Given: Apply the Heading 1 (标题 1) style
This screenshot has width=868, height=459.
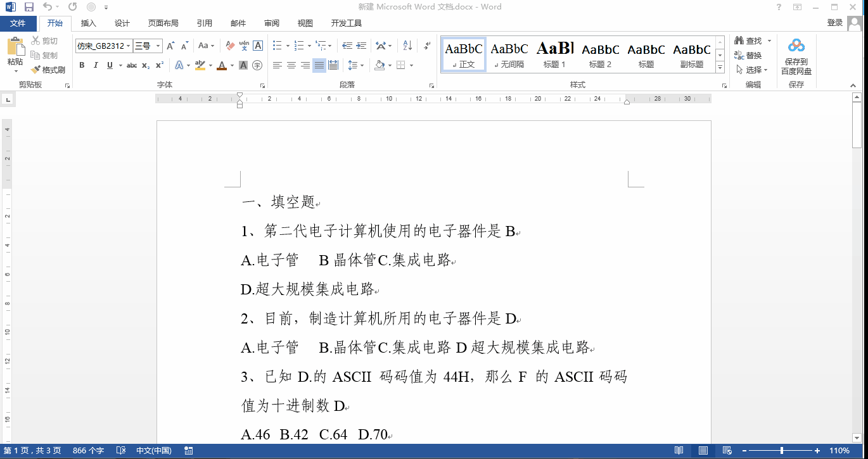Looking at the screenshot, I should (554, 54).
